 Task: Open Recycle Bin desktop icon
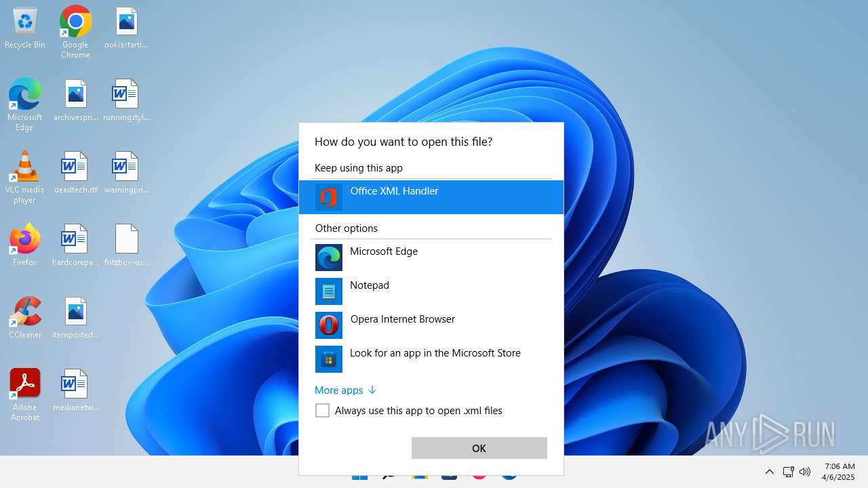25,28
